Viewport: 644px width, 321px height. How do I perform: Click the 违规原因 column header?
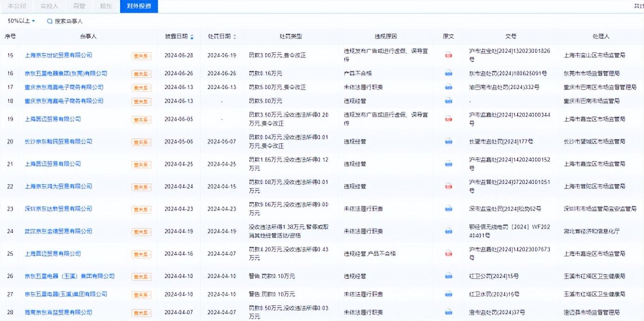[x=386, y=36]
